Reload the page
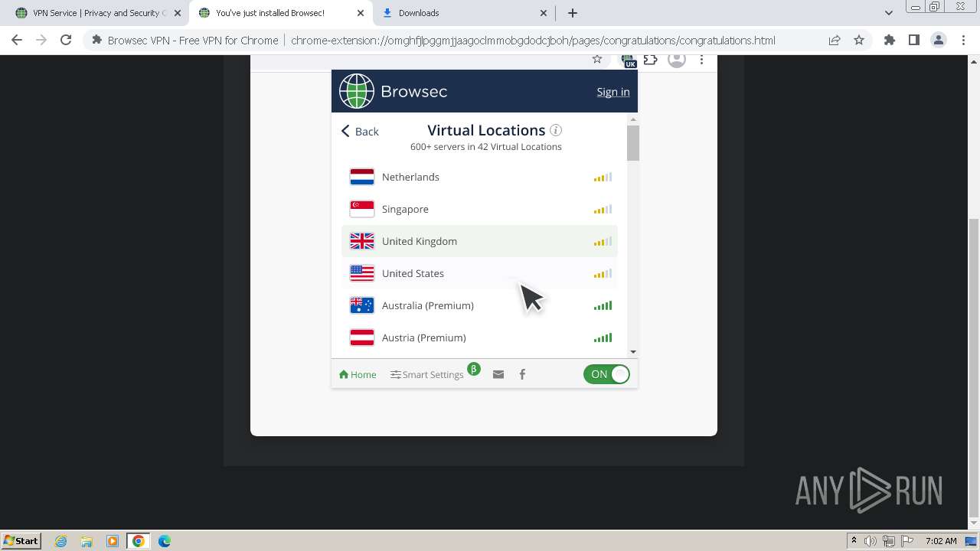The image size is (980, 551). point(66,41)
